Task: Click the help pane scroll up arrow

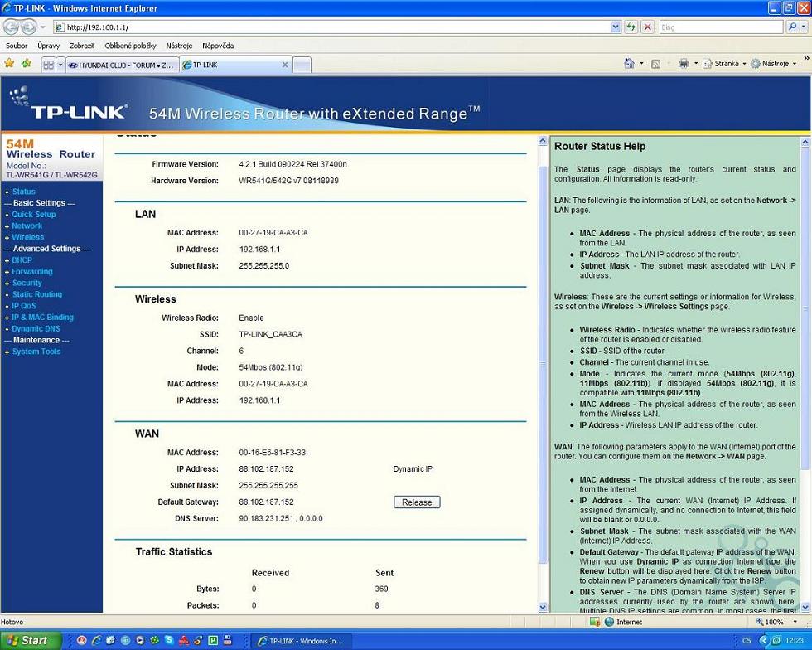Action: pyautogui.click(x=805, y=142)
